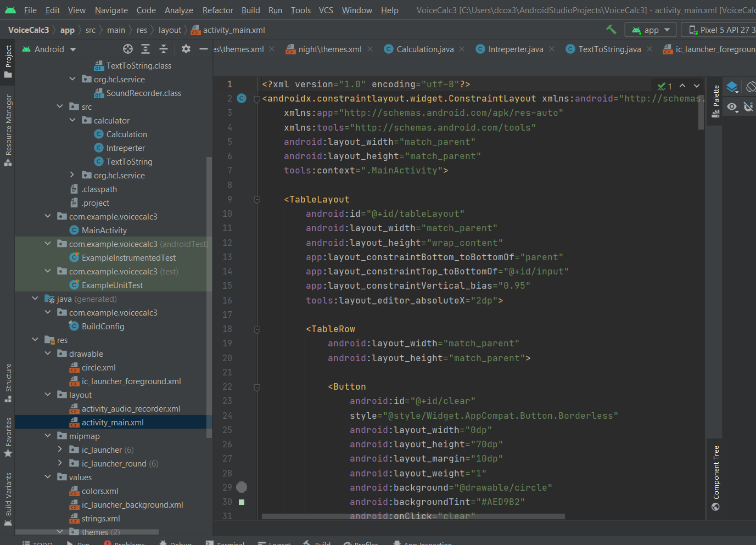The height and width of the screenshot is (545, 756).
Task: Click the orientation rotate icon in design toolbar
Action: [750, 87]
